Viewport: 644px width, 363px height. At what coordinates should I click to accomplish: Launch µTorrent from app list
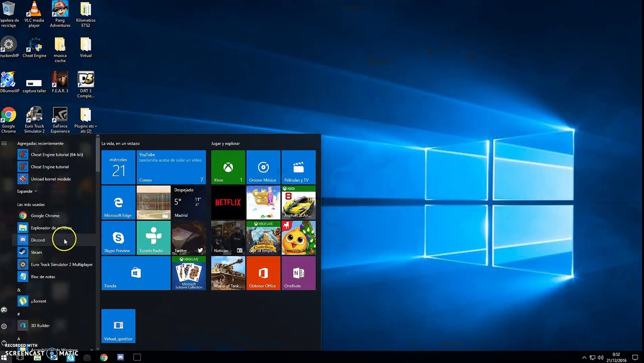pos(55,301)
